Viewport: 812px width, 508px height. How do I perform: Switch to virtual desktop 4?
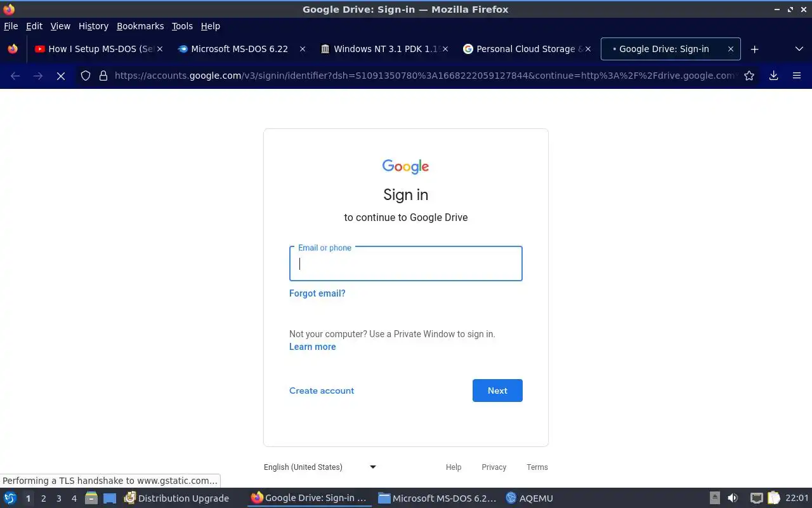click(x=74, y=498)
